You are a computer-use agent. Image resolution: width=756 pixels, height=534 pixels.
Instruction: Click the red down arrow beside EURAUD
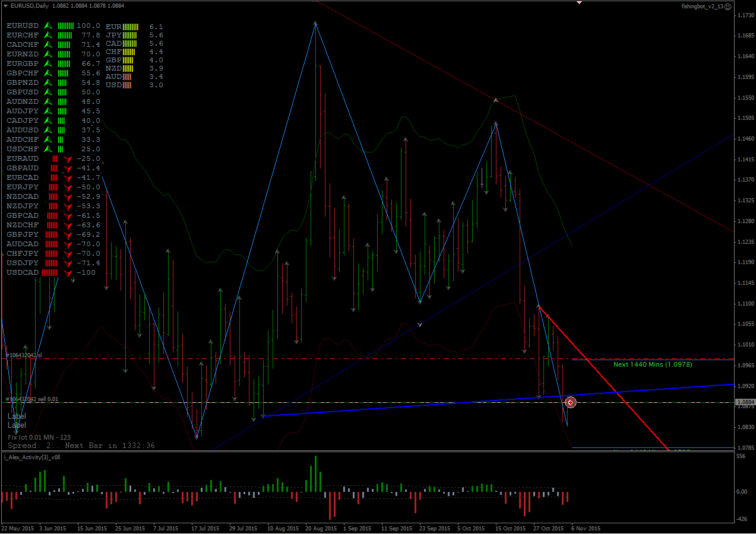(68, 160)
